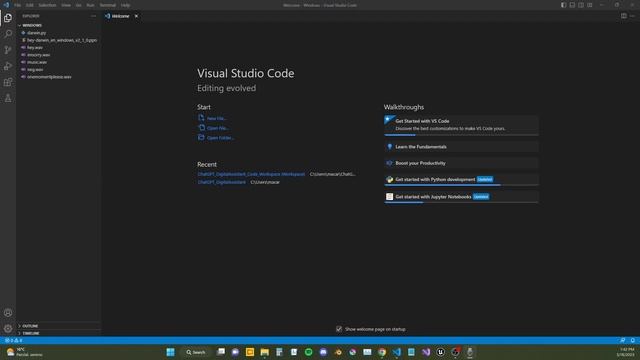Open the Python file at top of Explorer
This screenshot has width=640, height=360.
click(37, 33)
